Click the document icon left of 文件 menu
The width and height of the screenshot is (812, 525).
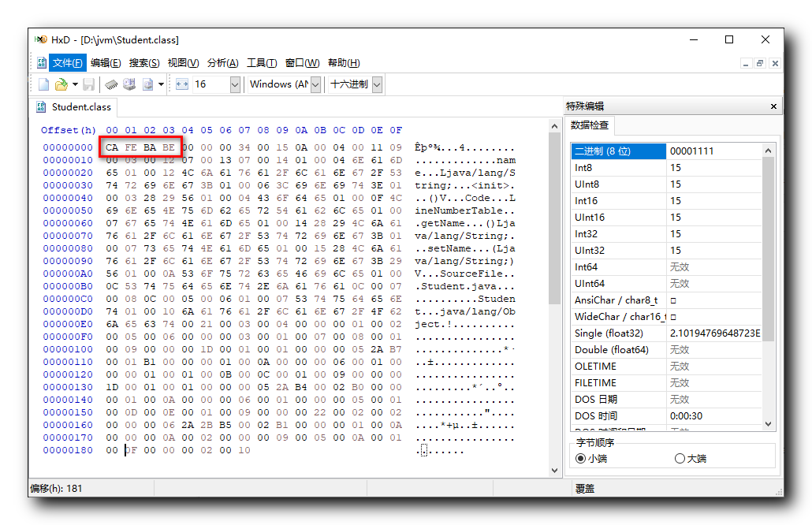click(42, 63)
